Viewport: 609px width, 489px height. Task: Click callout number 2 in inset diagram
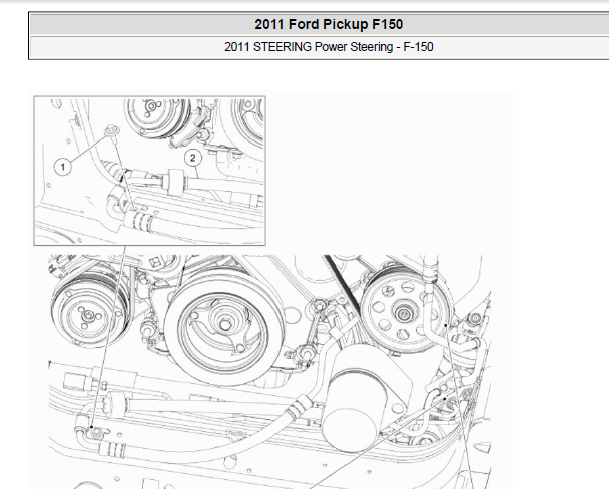pos(193,158)
